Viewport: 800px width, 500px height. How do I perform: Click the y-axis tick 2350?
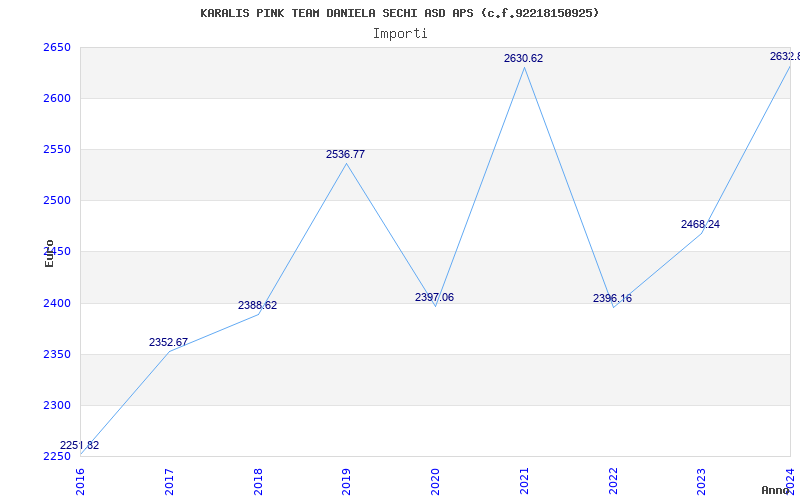pyautogui.click(x=57, y=355)
